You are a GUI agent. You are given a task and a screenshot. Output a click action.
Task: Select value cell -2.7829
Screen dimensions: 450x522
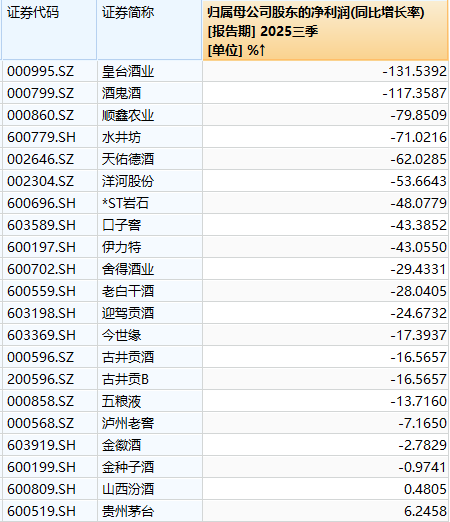(325, 445)
